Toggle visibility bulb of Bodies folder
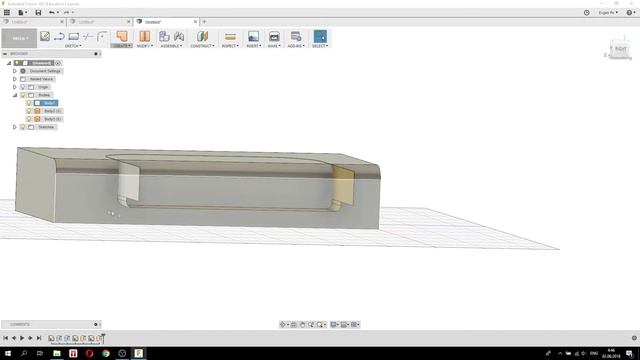 (x=23, y=95)
